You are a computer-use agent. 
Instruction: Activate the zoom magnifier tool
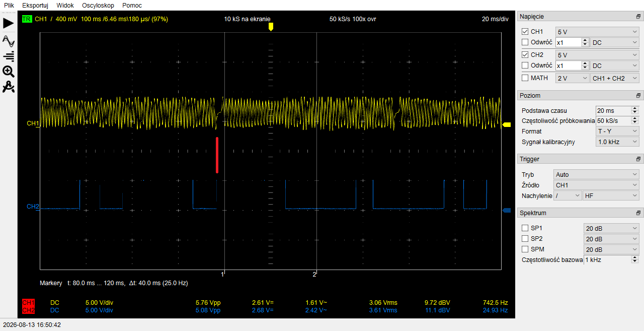[x=9, y=72]
